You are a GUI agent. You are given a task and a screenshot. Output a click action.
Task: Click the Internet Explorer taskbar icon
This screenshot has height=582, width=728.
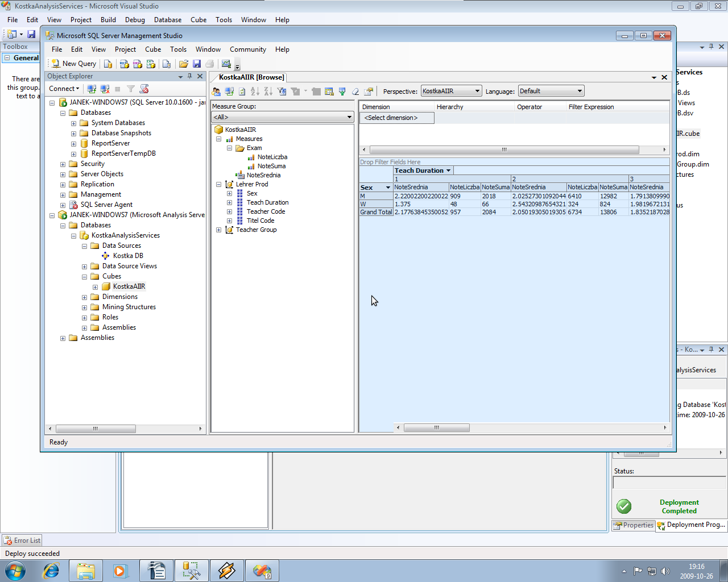51,571
